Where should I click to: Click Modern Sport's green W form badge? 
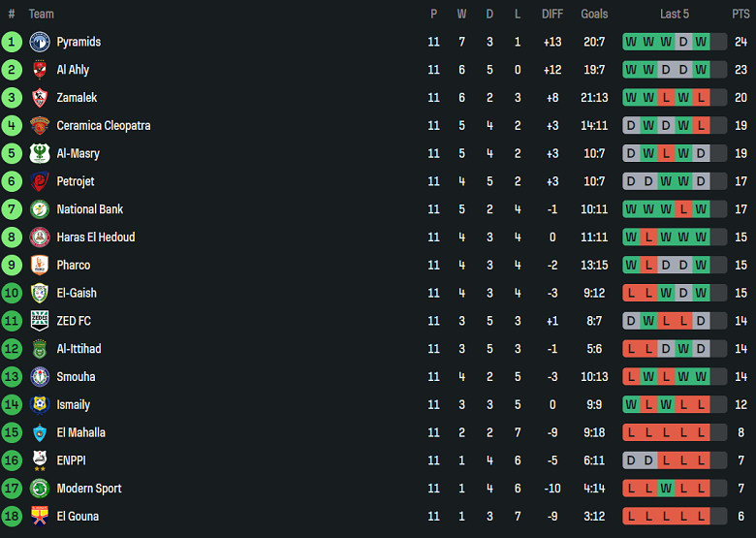pyautogui.click(x=666, y=489)
